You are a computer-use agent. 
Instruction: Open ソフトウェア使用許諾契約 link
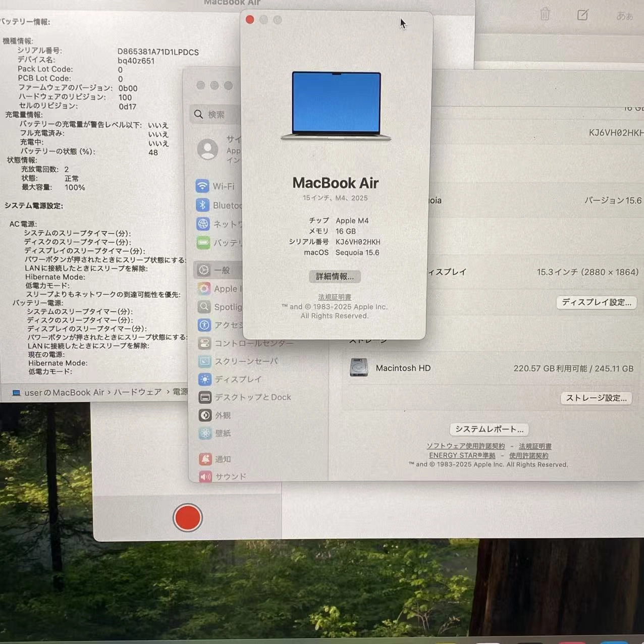point(464,446)
